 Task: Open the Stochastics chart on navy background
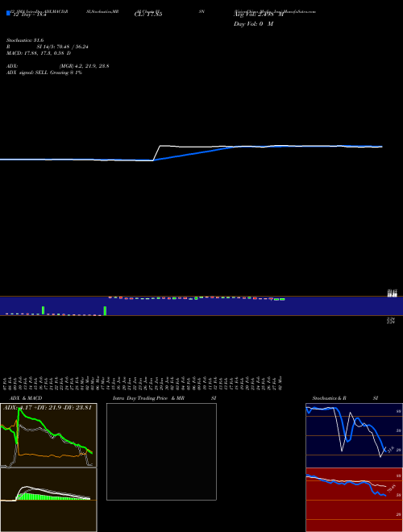coord(354,435)
